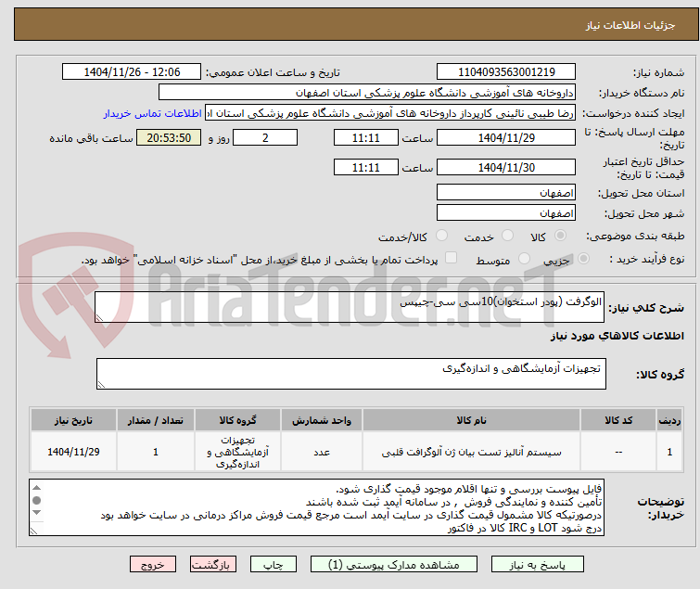Click the remaining days field showing 2
The height and width of the screenshot is (589, 700).
click(265, 137)
